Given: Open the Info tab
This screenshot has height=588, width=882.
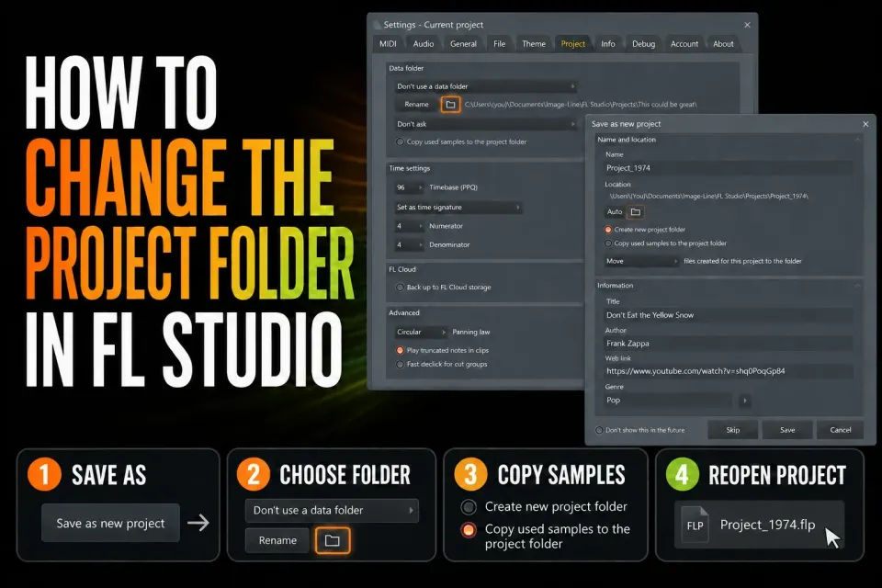Looking at the screenshot, I should 608,44.
